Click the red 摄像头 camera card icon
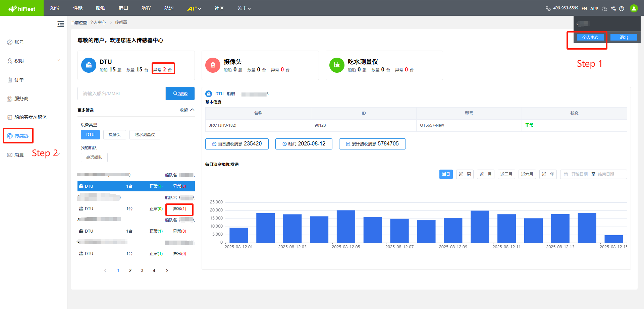 [213, 65]
